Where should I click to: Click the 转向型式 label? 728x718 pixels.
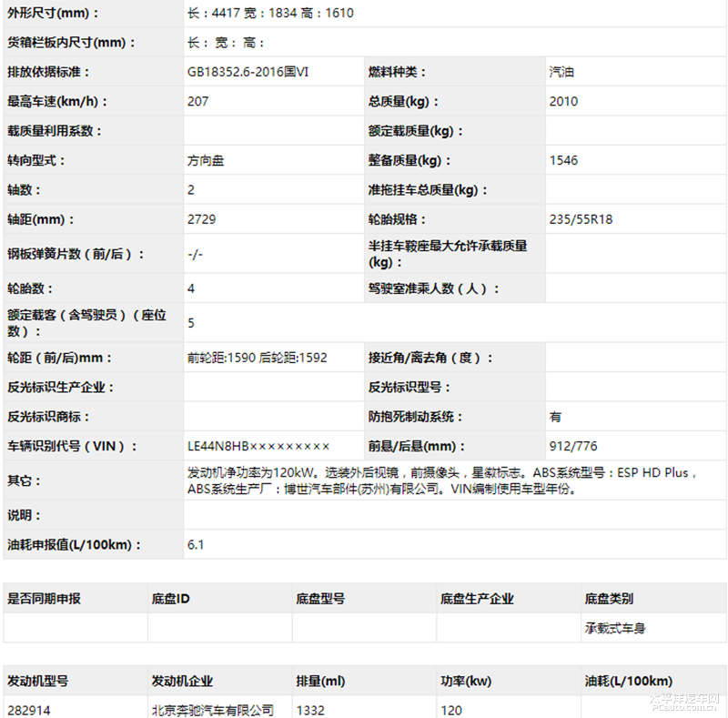[x=35, y=161]
